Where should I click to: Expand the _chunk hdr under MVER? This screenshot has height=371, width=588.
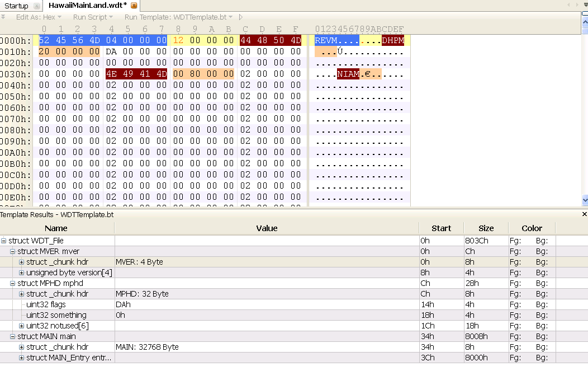[x=21, y=262]
